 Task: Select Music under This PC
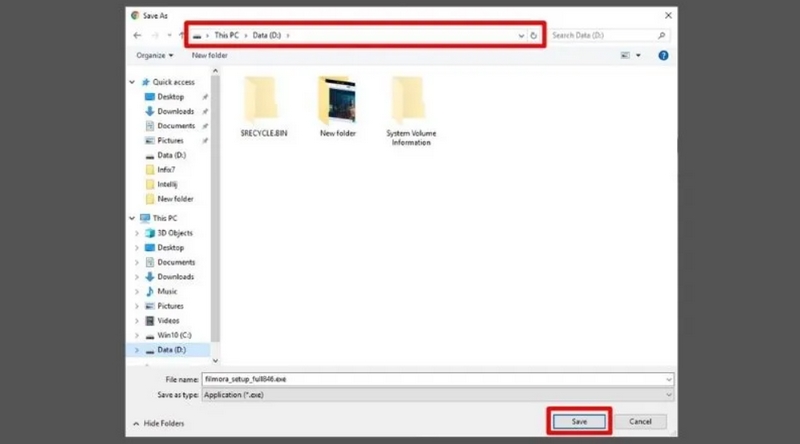pyautogui.click(x=167, y=291)
